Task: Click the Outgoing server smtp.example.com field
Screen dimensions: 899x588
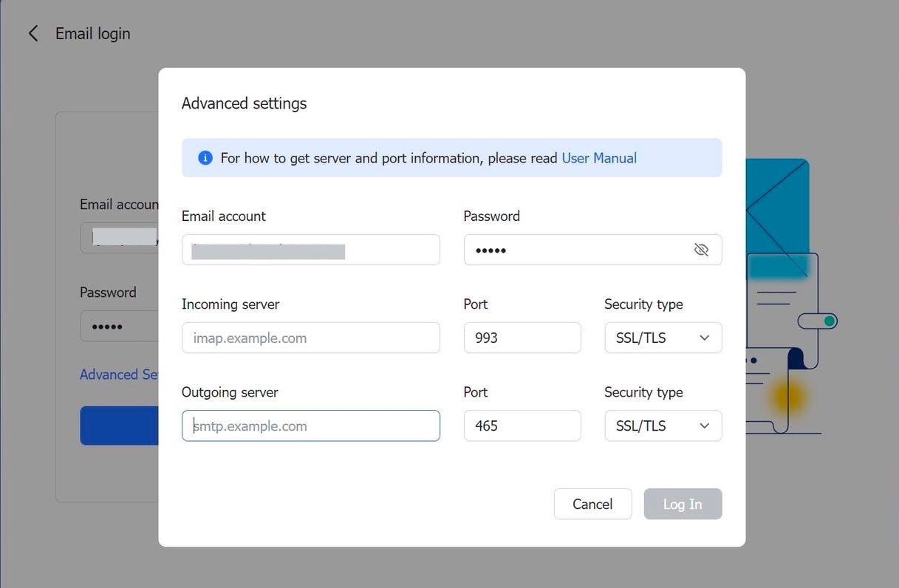Action: (310, 425)
